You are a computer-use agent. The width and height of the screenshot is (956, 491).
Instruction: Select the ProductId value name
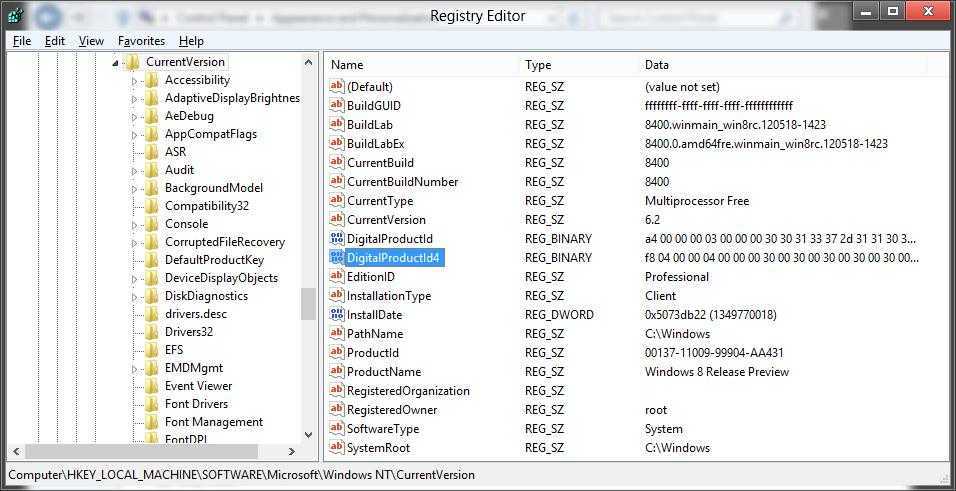point(373,352)
